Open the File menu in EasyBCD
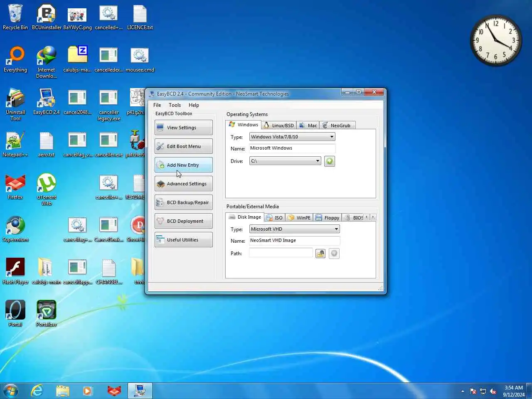 click(157, 105)
